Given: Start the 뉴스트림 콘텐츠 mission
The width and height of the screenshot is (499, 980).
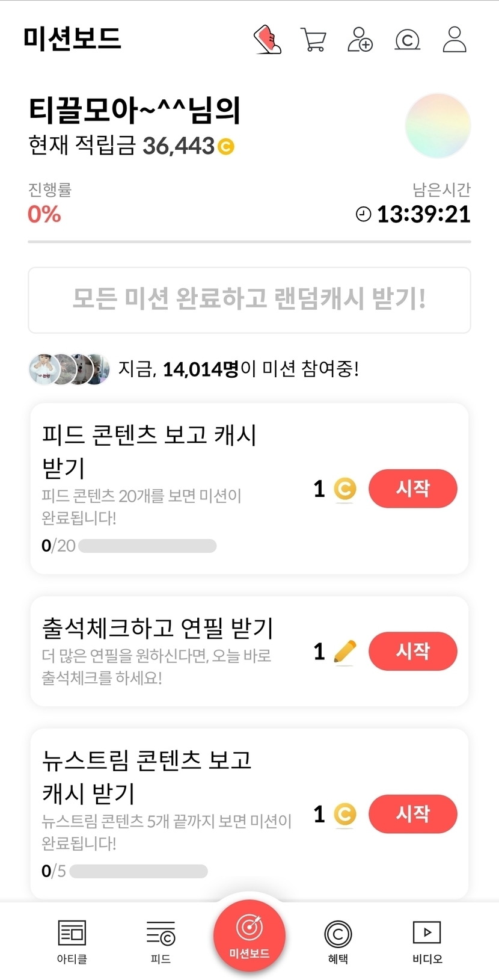Looking at the screenshot, I should coord(412,814).
